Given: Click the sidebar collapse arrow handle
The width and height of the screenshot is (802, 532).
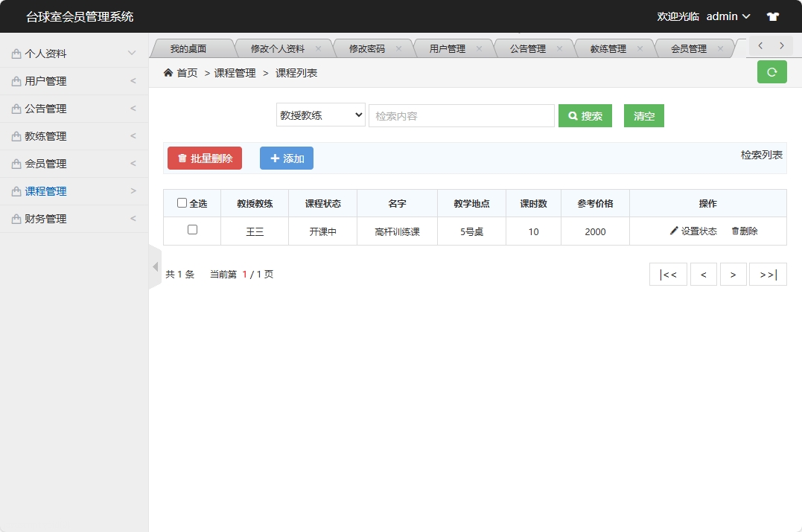Looking at the screenshot, I should 156,266.
